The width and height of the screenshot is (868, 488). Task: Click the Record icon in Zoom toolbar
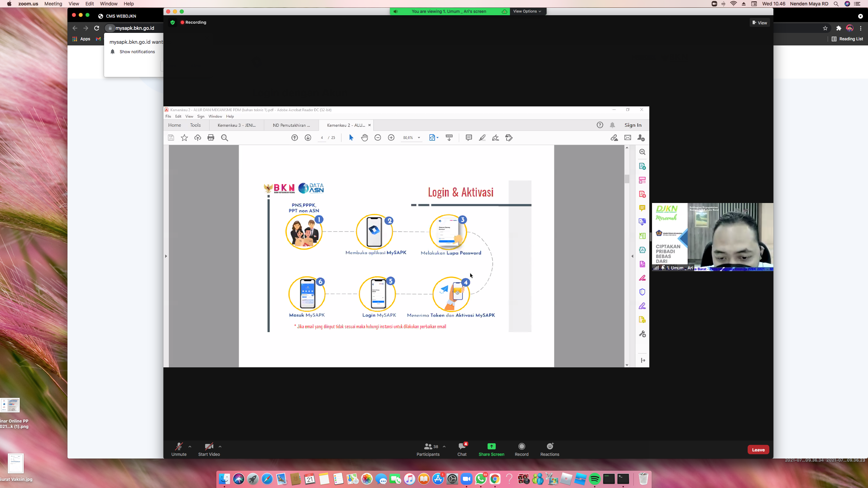click(x=521, y=446)
